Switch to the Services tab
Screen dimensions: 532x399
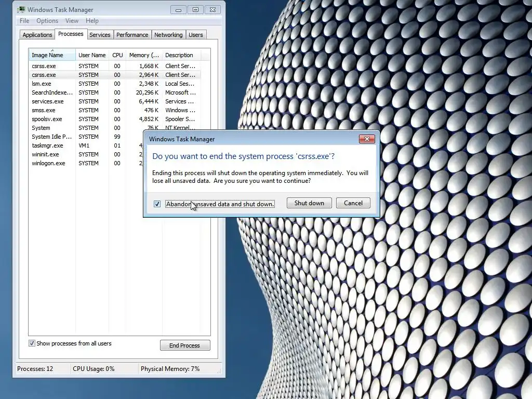coord(100,35)
